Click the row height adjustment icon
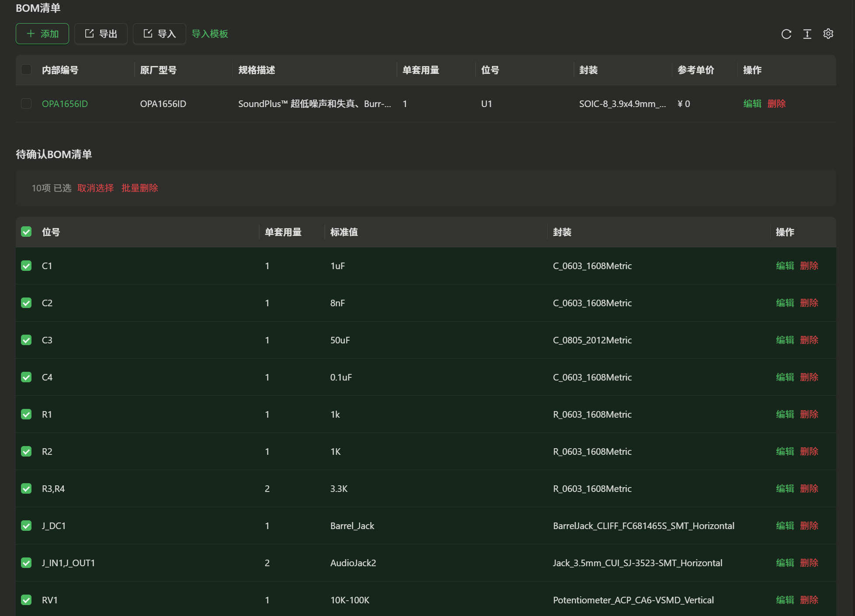 pos(807,34)
